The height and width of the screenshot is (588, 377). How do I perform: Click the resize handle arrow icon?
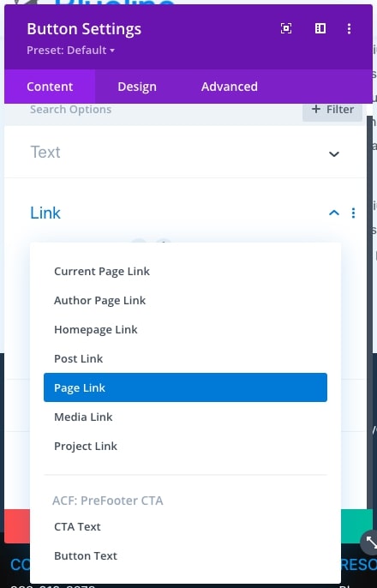click(x=369, y=543)
